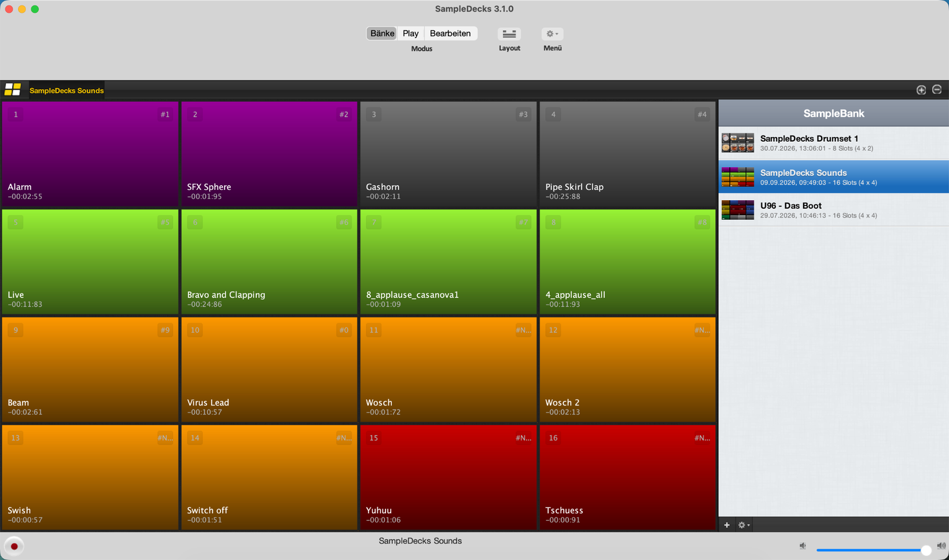Select U96 - Das Boot bank

tap(833, 209)
